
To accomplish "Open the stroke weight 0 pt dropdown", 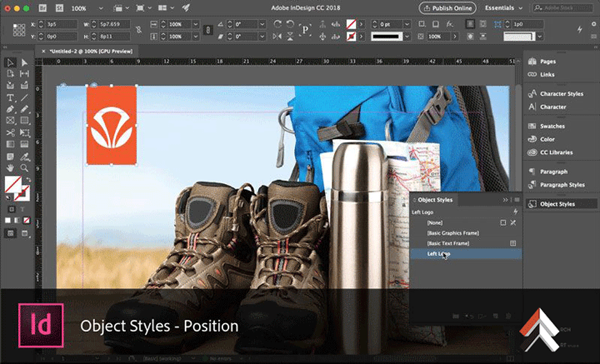I will pyautogui.click(x=407, y=24).
